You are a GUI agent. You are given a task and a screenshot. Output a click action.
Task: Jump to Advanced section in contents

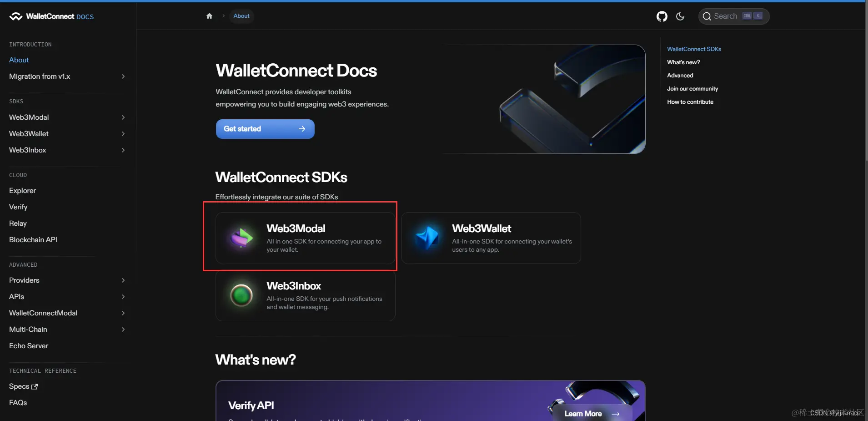680,76
